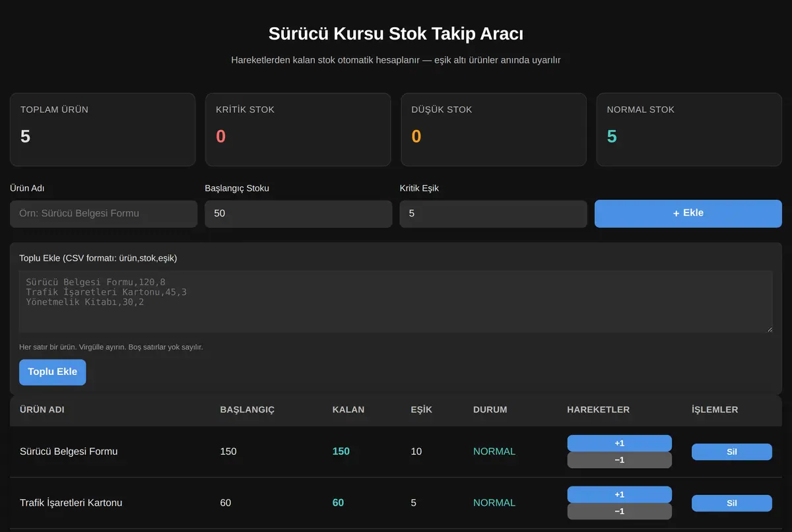Click the + Ekle button
Image resolution: width=792 pixels, height=532 pixels.
(688, 213)
